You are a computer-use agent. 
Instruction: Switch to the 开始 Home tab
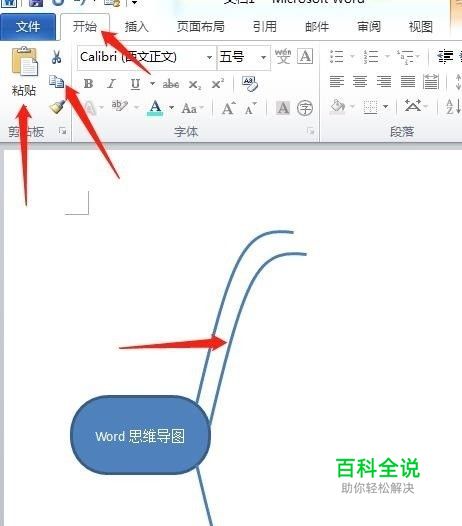coord(85,27)
